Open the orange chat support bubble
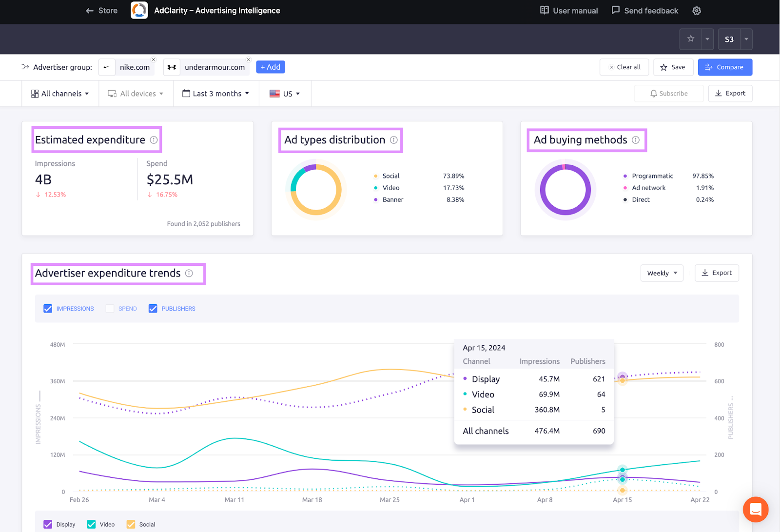This screenshot has height=532, width=780. point(756,510)
